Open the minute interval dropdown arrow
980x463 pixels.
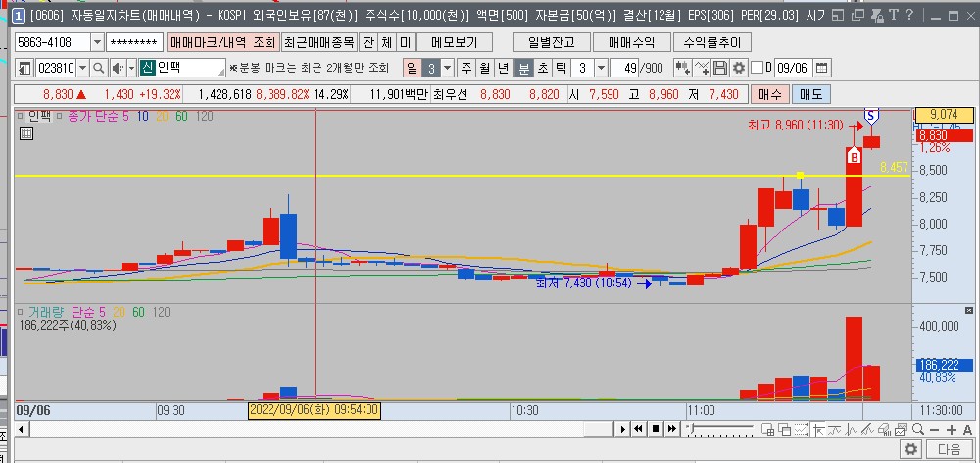pyautogui.click(x=601, y=68)
